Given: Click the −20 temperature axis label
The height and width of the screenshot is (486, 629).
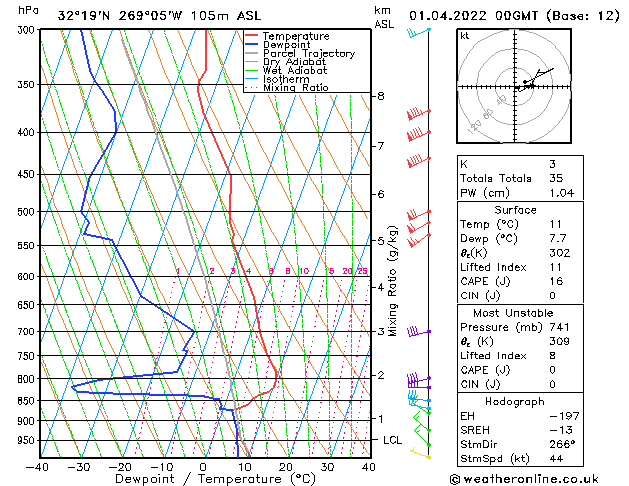Looking at the screenshot, I should tap(120, 467).
